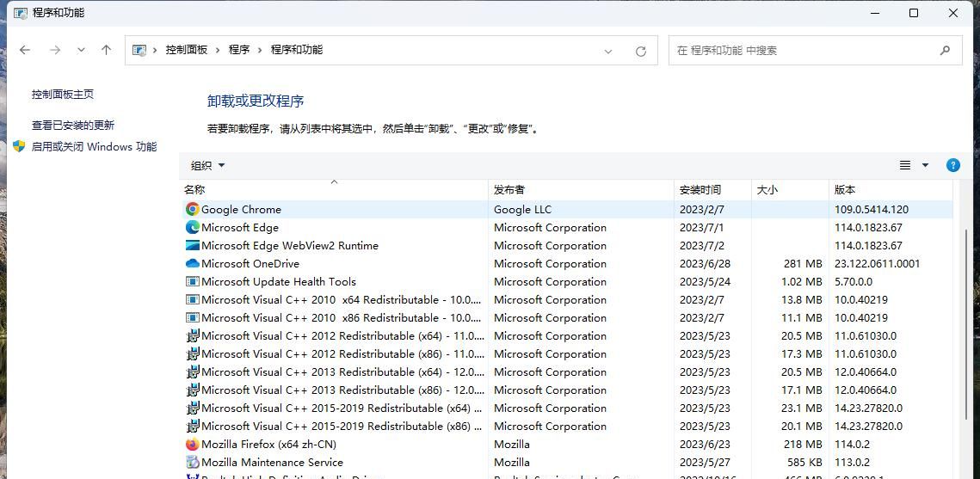Click the control panel icon in address bar
The width and height of the screenshot is (980, 479).
(139, 51)
